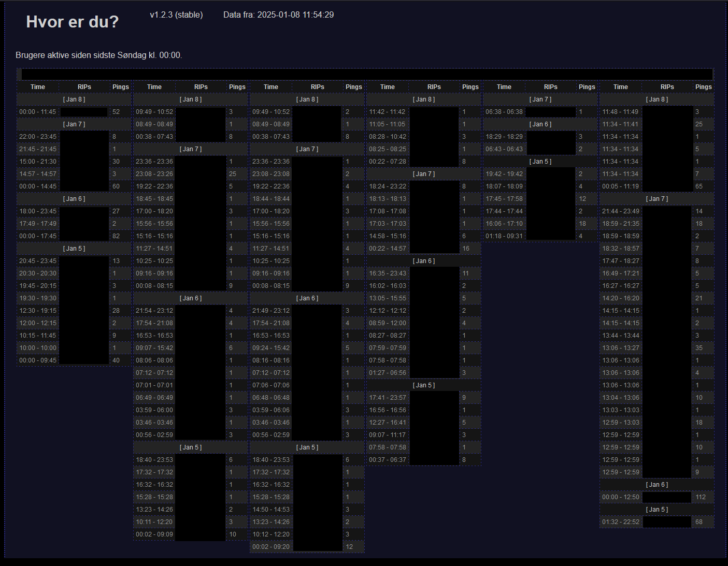Select the "00:00 - 11:45" time cell
728x566 pixels.
click(37, 111)
